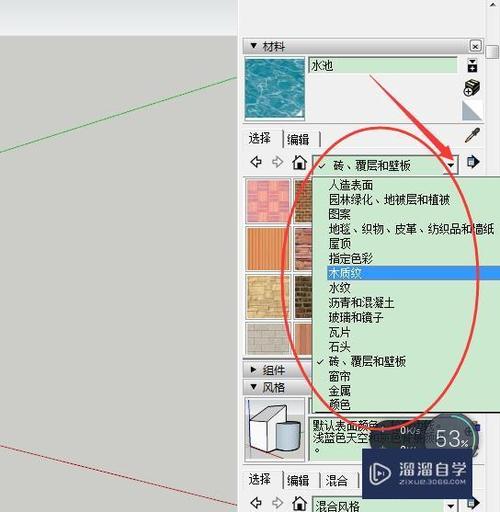Select 水纹 category
Image resolution: width=500 pixels, height=512 pixels.
tap(339, 288)
